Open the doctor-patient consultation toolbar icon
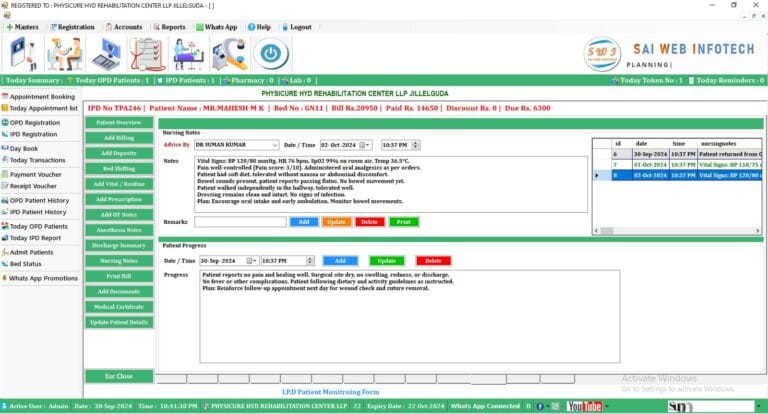Viewport: 768px width, 414px height. pyautogui.click(x=64, y=54)
